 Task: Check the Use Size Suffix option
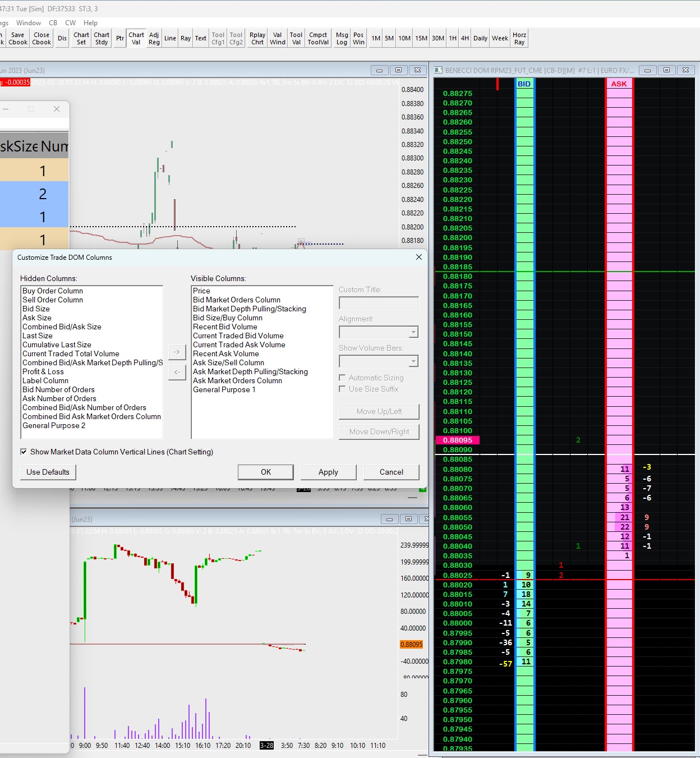(x=343, y=389)
